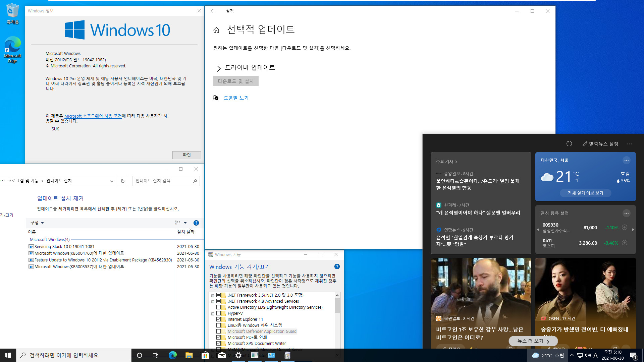
Task: Open more options for the news panel
Action: tap(629, 144)
